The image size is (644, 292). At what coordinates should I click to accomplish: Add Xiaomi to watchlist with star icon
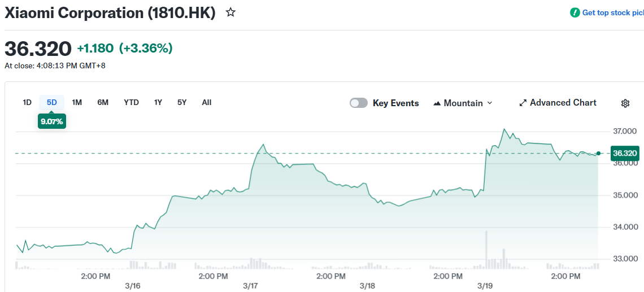231,13
